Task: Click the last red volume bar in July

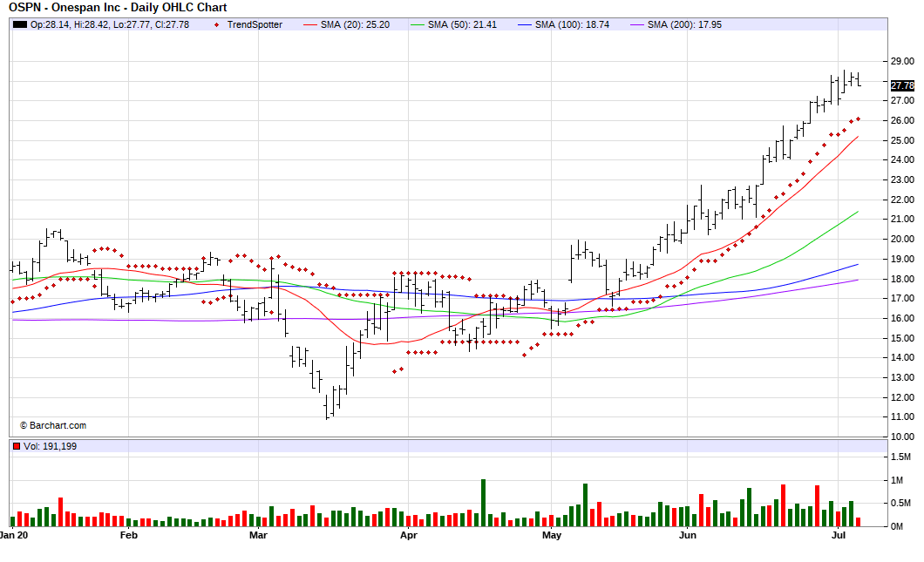Action: click(x=858, y=522)
